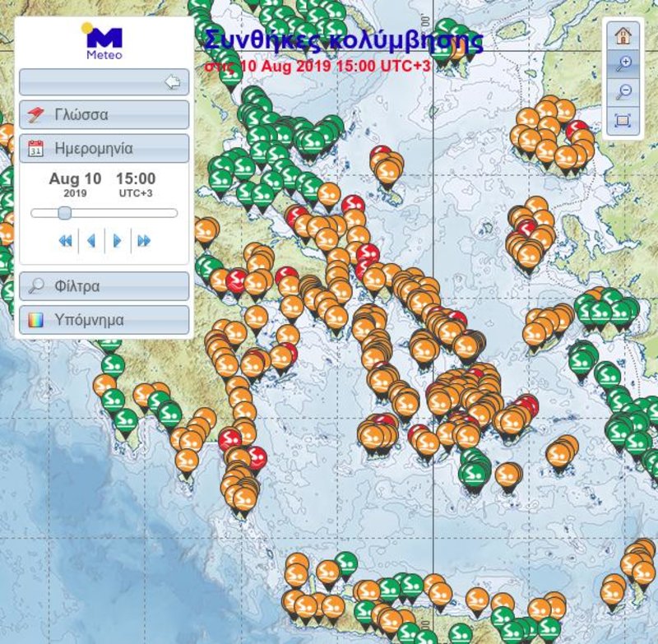Image resolution: width=658 pixels, height=644 pixels.
Task: Jump to first time step with rewind
Action: click(x=66, y=241)
